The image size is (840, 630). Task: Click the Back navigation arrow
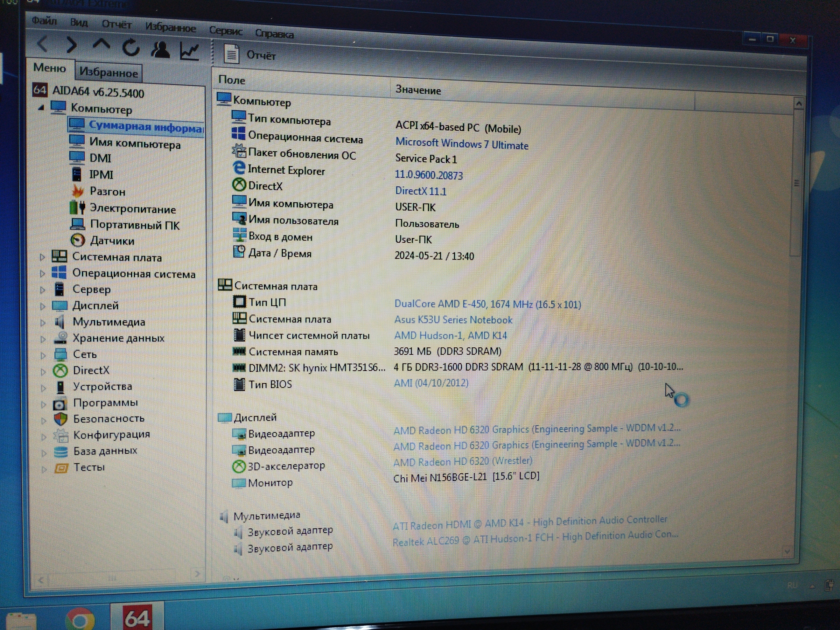tap(43, 44)
